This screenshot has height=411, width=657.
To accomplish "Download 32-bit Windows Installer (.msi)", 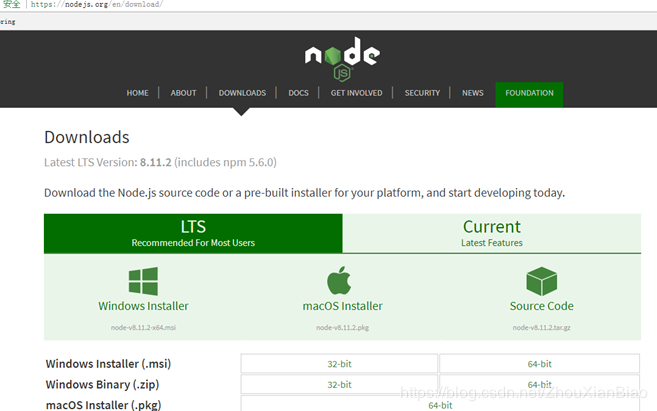I will click(x=339, y=364).
